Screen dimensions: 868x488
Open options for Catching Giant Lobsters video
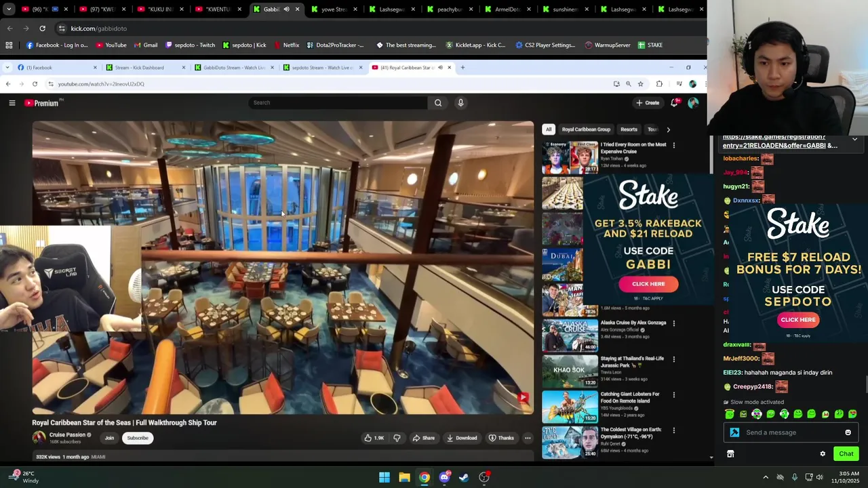tap(673, 394)
